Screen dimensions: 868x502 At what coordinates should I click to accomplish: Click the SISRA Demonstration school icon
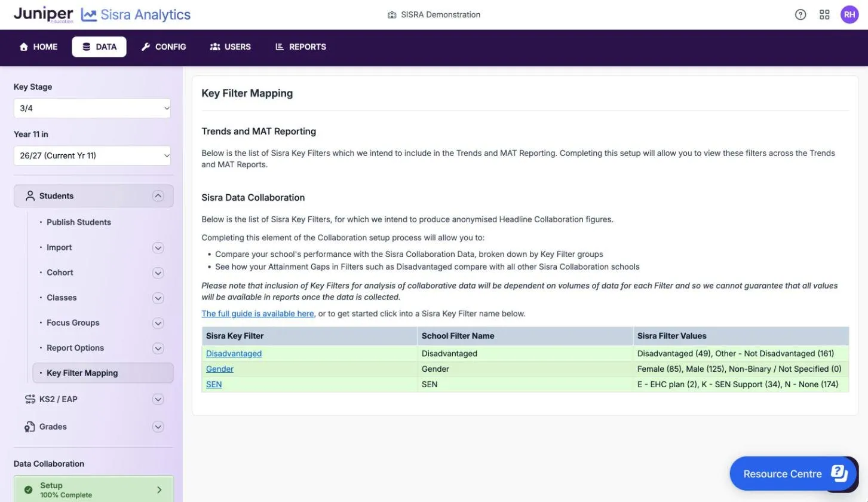[392, 15]
